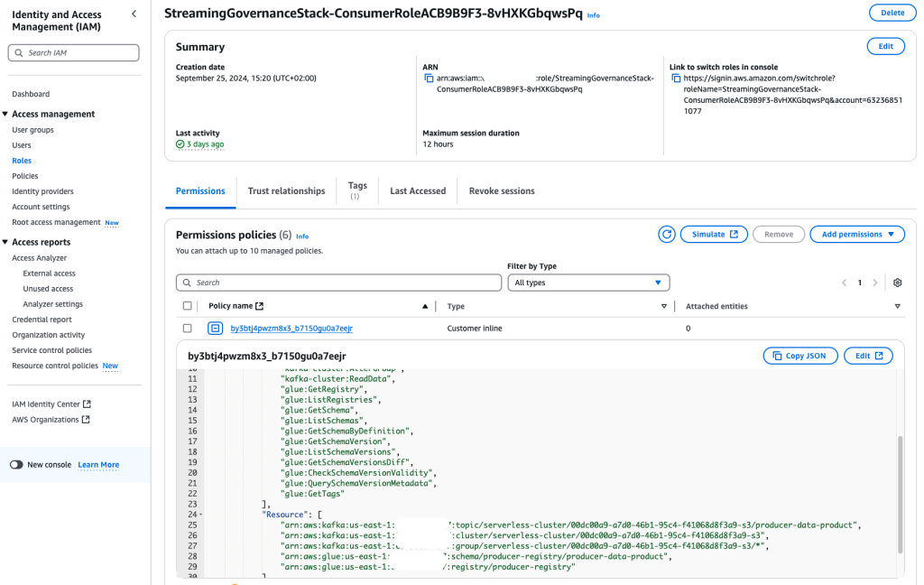
Task: Check the by3btj4pwzm8x3 policy checkbox
Action: [x=188, y=328]
